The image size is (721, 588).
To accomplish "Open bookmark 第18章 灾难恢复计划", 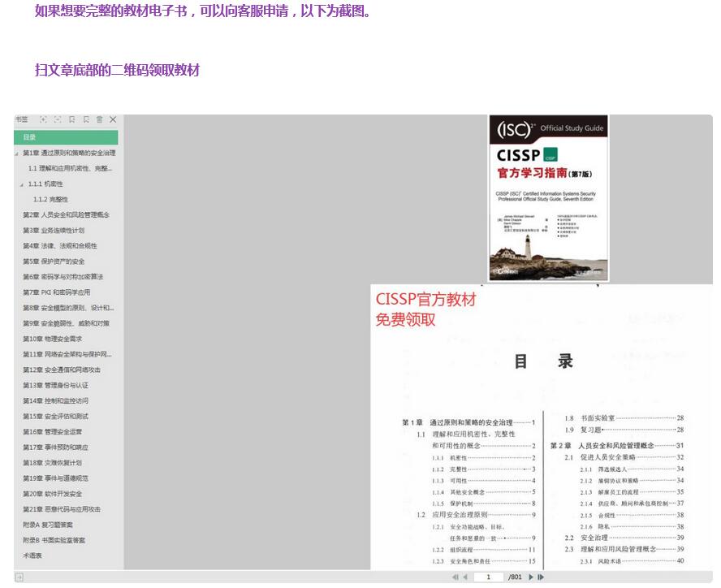I will coord(53,463).
